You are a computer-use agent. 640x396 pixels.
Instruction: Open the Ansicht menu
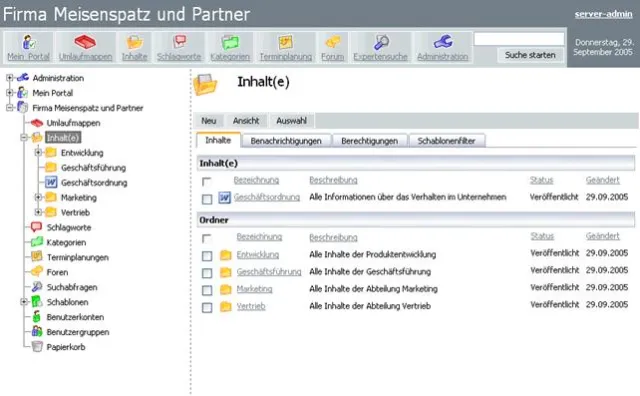[246, 121]
